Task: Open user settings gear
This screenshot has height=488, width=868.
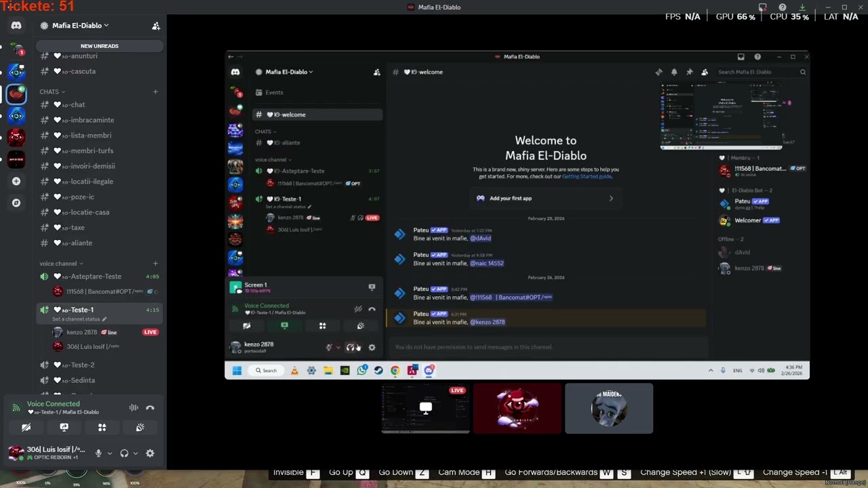Action: (x=150, y=453)
